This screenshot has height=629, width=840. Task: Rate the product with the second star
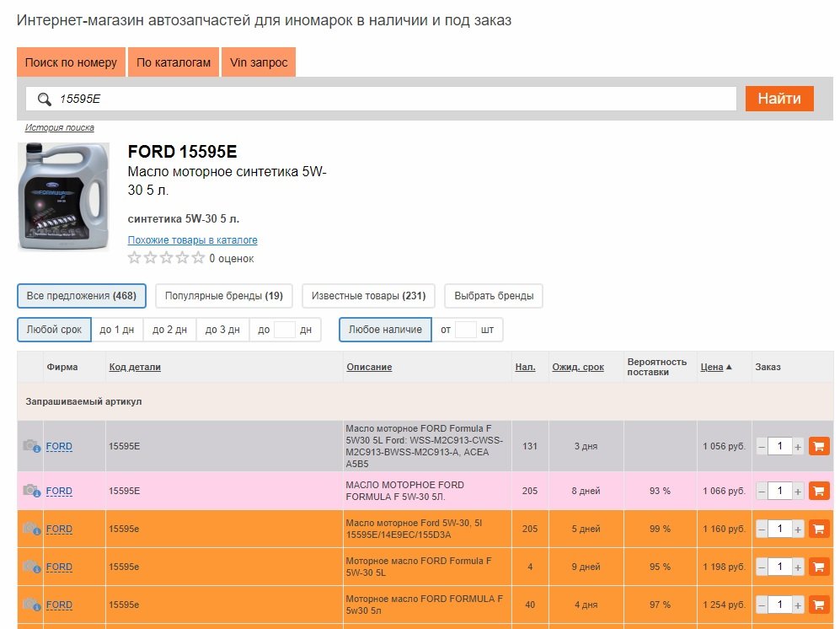151,258
